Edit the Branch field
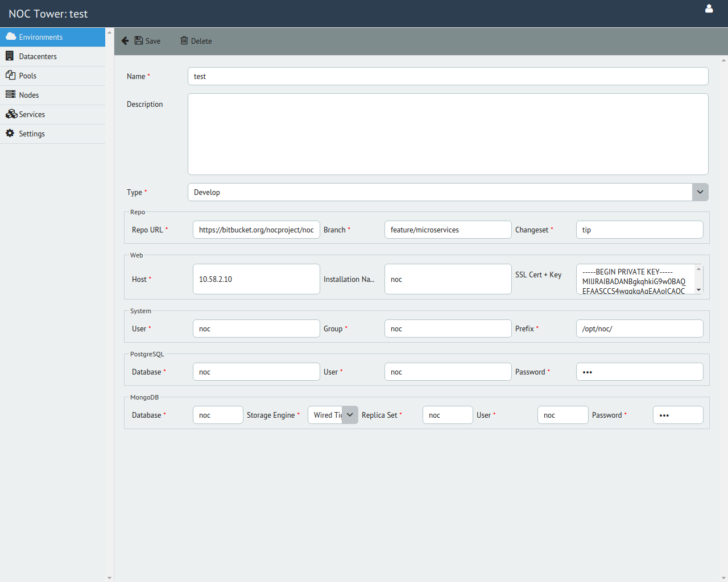The height and width of the screenshot is (582, 728). 448,230
